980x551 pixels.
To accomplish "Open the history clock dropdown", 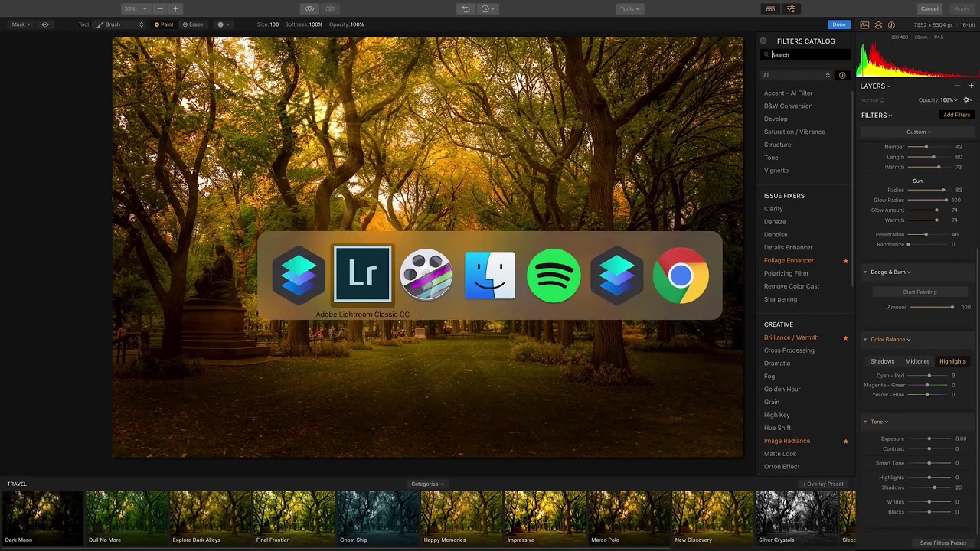I will pos(488,8).
